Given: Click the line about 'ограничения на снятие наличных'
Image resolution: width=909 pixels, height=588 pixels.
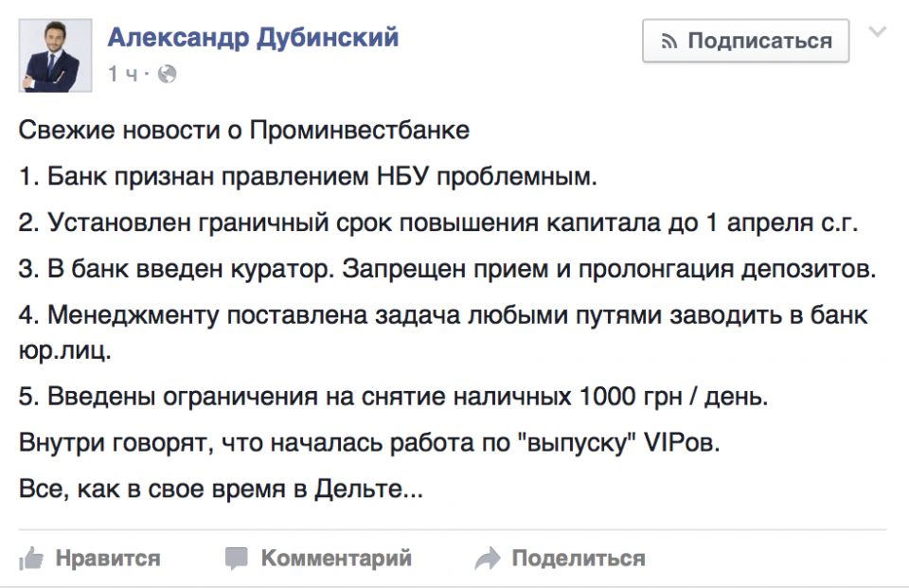Looking at the screenshot, I should [x=393, y=397].
